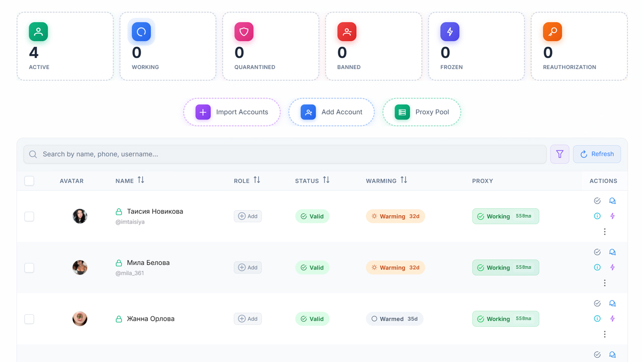
Task: Open info icon for Жанна Орлова row
Action: [x=597, y=319]
